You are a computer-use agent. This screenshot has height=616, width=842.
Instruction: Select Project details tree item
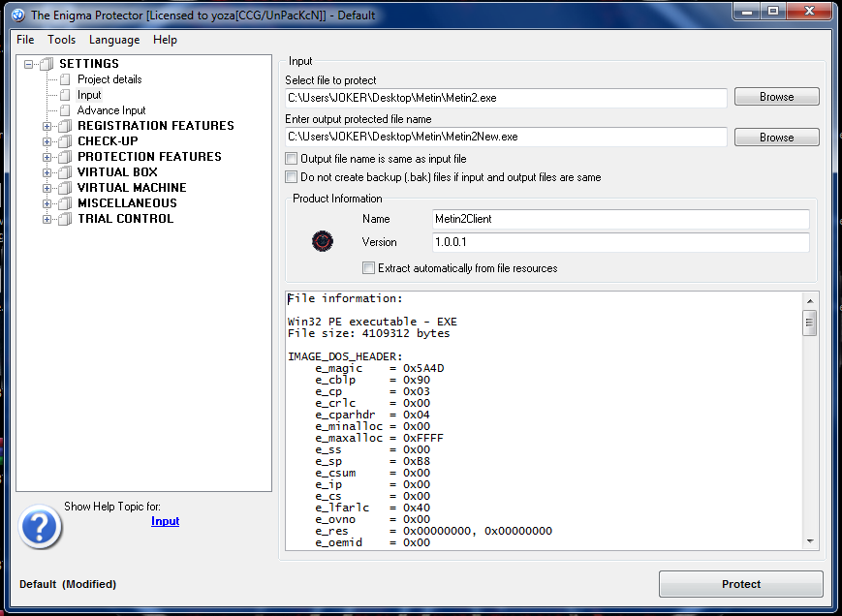pos(109,79)
